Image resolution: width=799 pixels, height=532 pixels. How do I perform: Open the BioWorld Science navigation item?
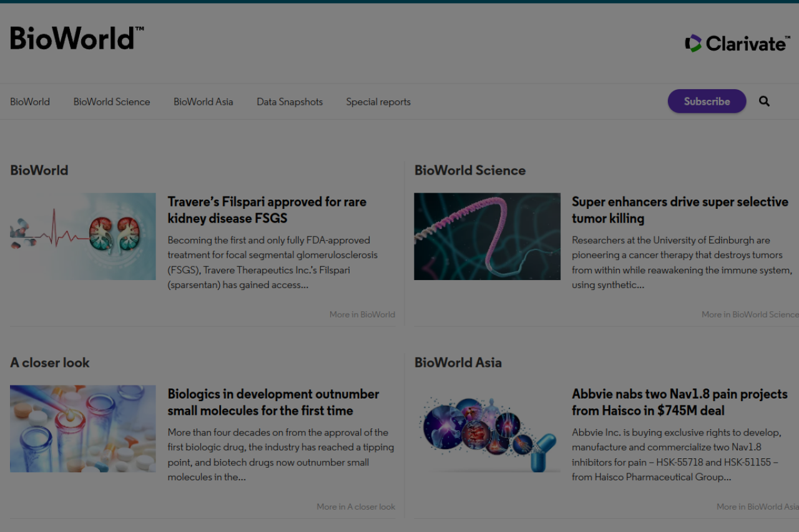112,102
